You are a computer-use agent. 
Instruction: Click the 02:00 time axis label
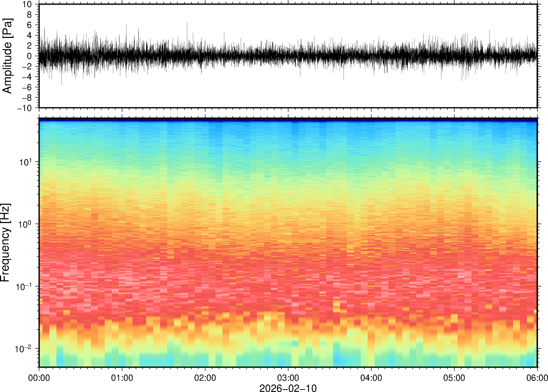(x=205, y=378)
